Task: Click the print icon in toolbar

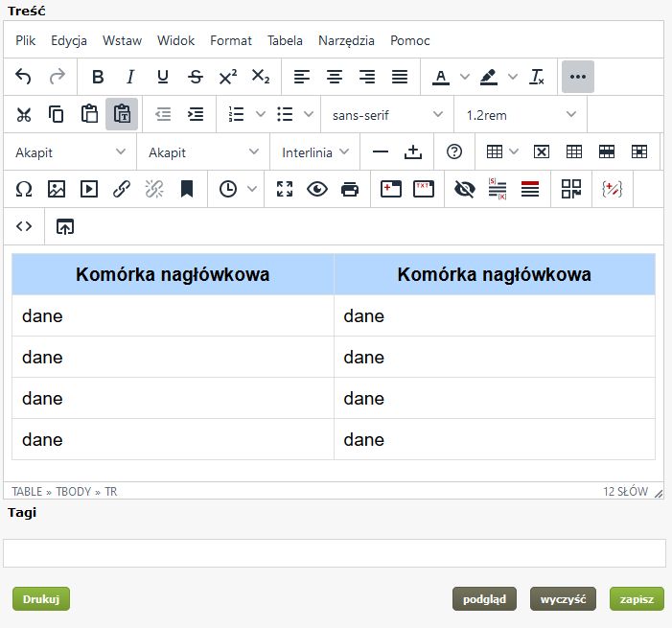Action: coord(350,189)
